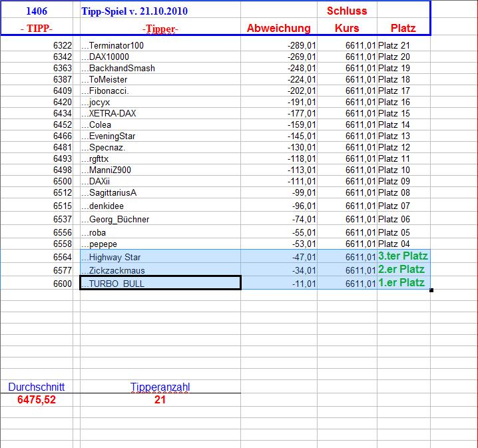Select tipper cell '...ToMeister'
Viewport: 478px width, 448px height.
160,79
